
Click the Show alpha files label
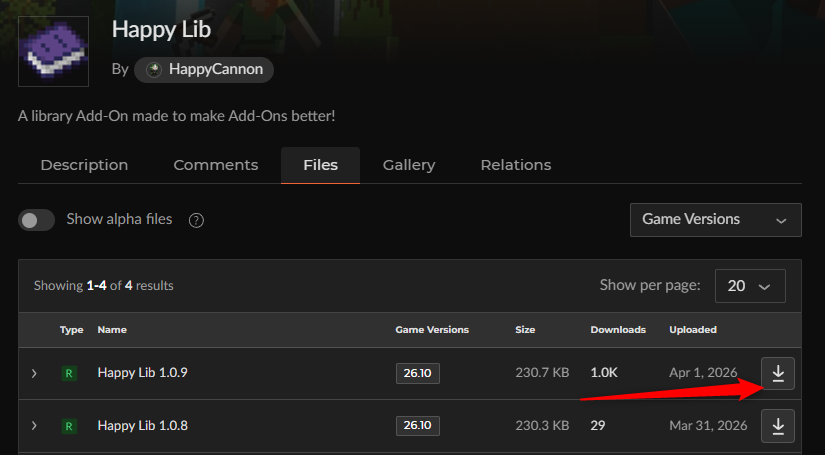(119, 219)
